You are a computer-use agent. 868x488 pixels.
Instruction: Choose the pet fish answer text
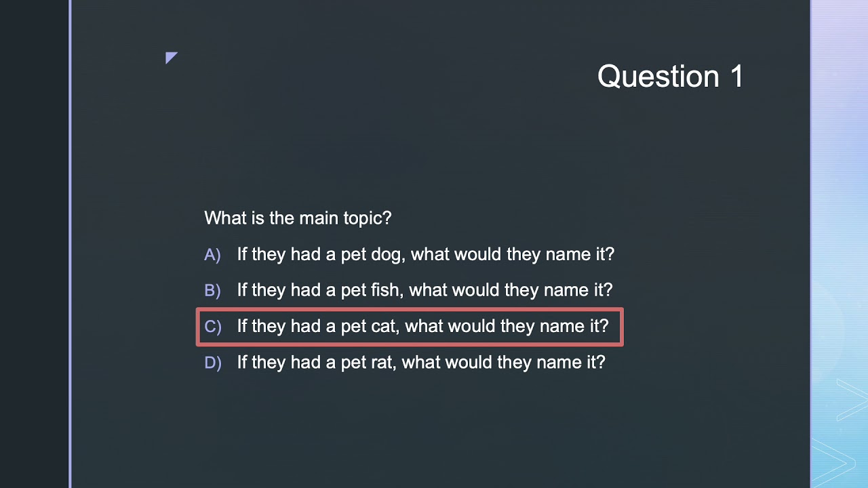[x=425, y=291]
